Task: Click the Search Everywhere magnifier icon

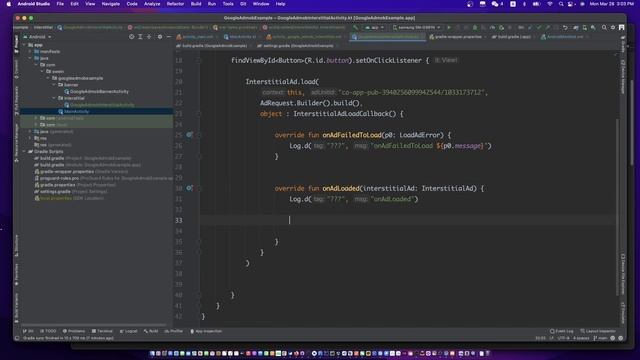Action: click(604, 27)
